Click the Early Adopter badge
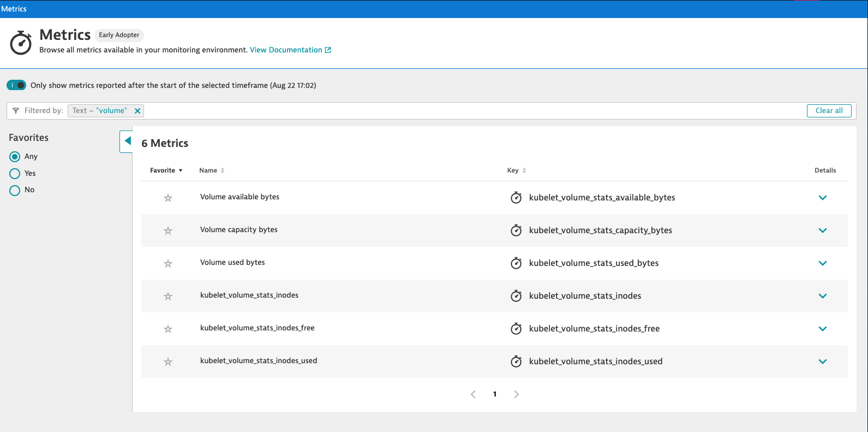 119,35
